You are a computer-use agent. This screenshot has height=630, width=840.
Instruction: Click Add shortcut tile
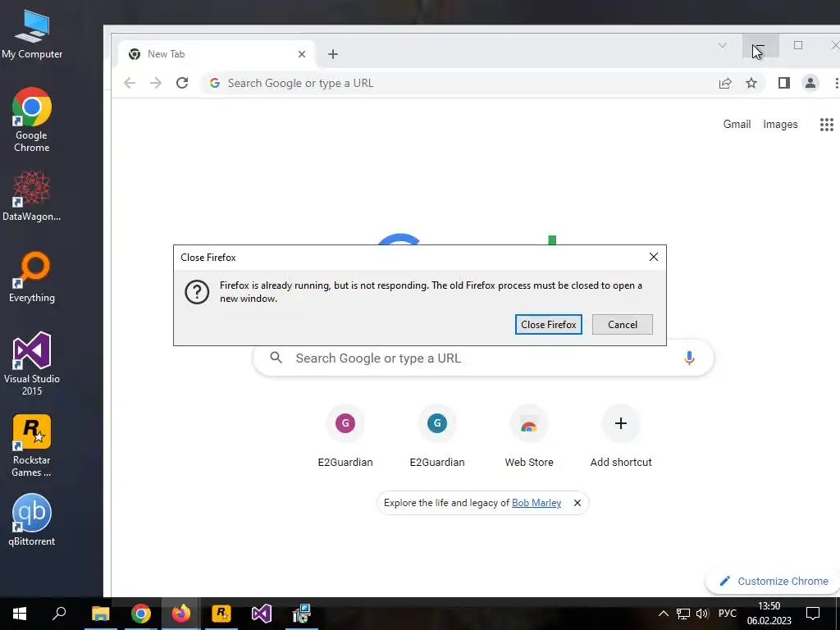pos(621,436)
